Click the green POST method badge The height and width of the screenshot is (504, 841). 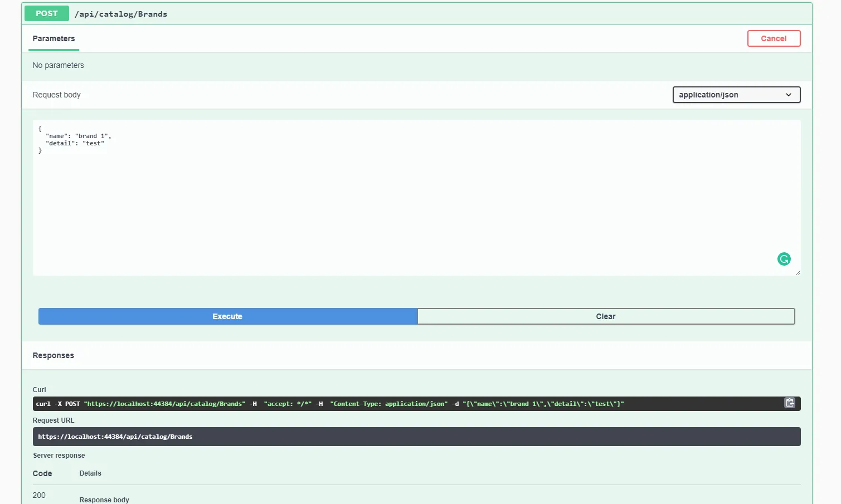pyautogui.click(x=47, y=13)
